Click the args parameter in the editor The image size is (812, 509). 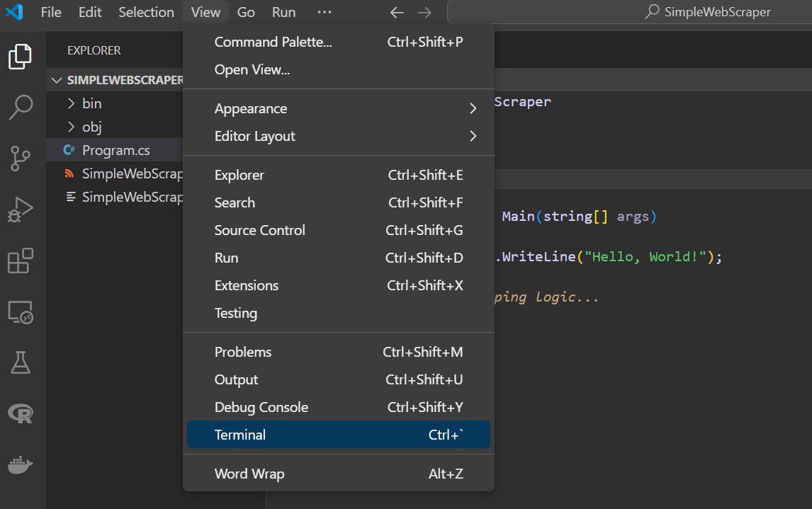pos(633,216)
